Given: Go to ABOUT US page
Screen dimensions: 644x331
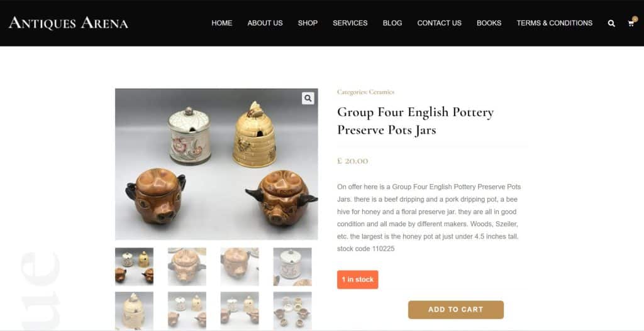Looking at the screenshot, I should point(265,23).
